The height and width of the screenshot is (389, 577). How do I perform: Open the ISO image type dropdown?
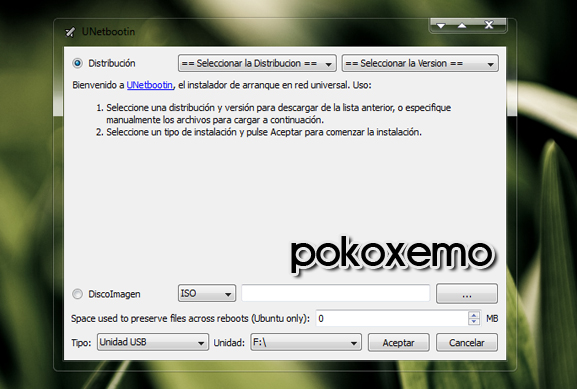coord(207,293)
